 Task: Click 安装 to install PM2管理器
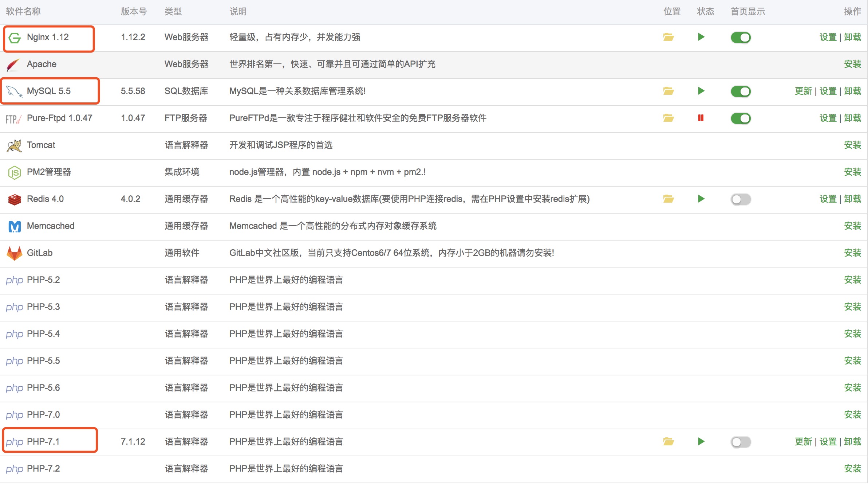pos(853,172)
